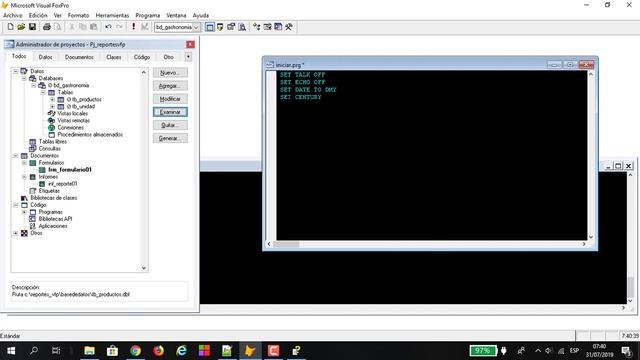Screen dimensions: 640x360
Task: Open the Edición menu
Action: point(38,15)
